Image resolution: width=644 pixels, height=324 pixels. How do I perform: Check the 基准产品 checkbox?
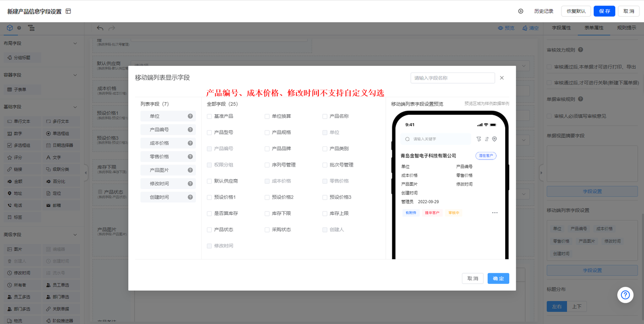click(x=209, y=116)
